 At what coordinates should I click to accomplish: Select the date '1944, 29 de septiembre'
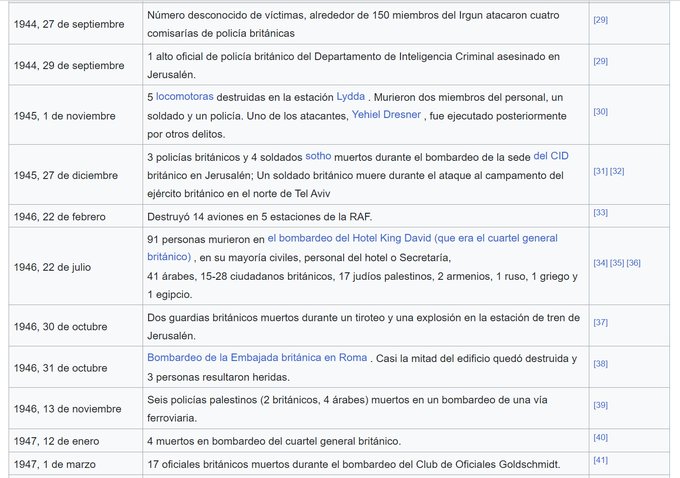click(x=69, y=65)
